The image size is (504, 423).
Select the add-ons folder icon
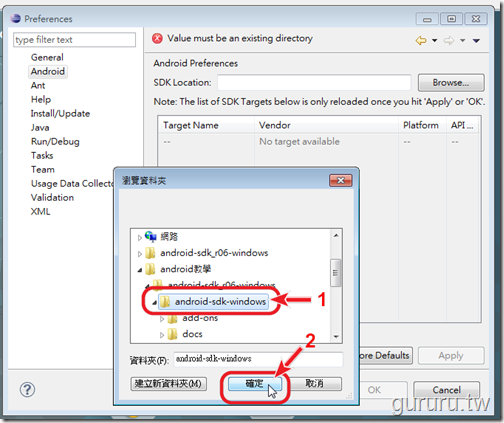coord(172,319)
